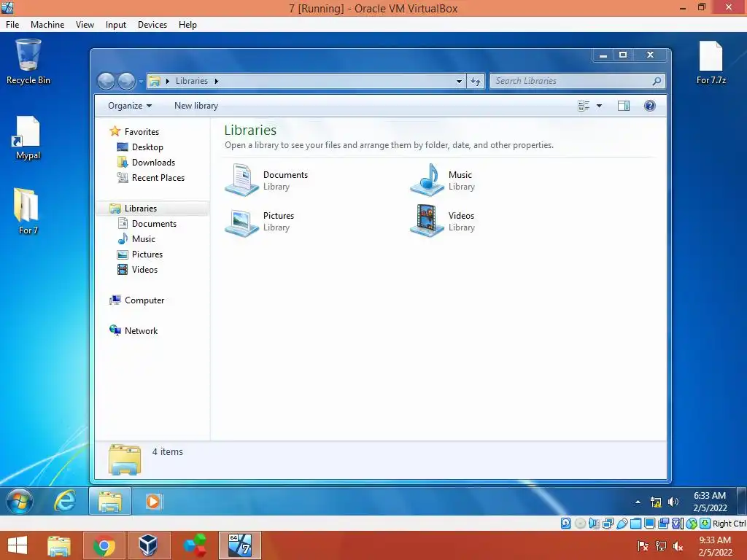Click the VirtualBox display status icon
This screenshot has width=747, height=560.
tap(649, 524)
